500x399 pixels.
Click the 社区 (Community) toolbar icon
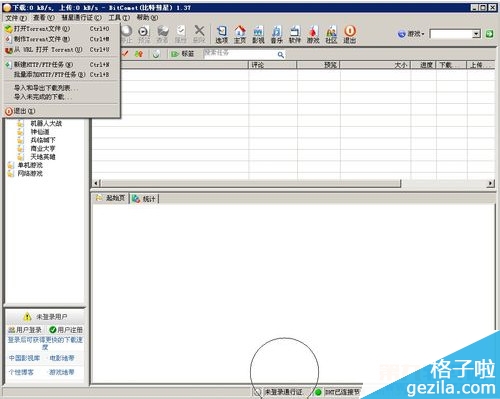click(x=331, y=35)
